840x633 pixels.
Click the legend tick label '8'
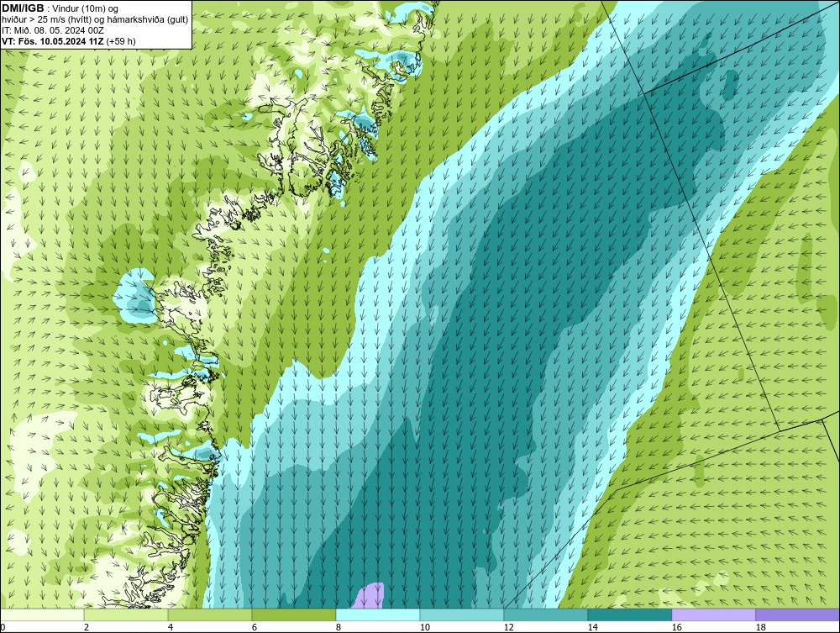tap(338, 627)
